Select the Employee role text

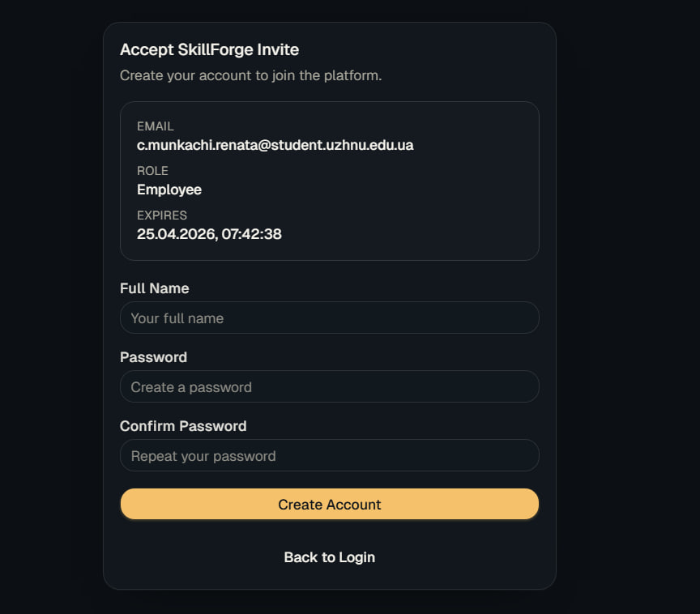169,190
